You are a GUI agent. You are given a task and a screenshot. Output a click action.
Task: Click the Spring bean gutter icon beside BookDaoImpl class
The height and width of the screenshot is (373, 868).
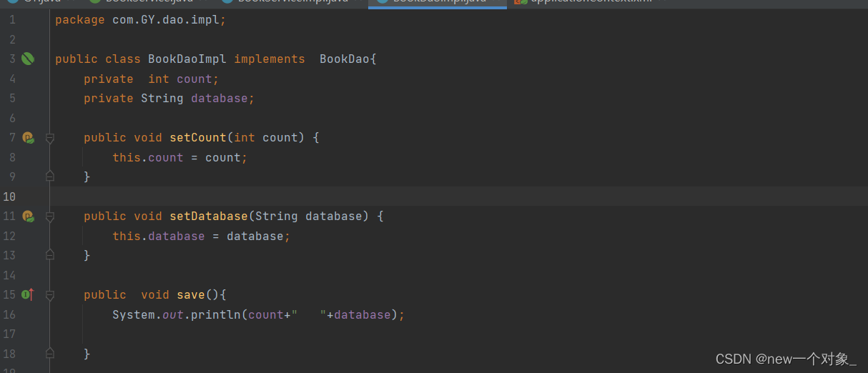click(28, 59)
